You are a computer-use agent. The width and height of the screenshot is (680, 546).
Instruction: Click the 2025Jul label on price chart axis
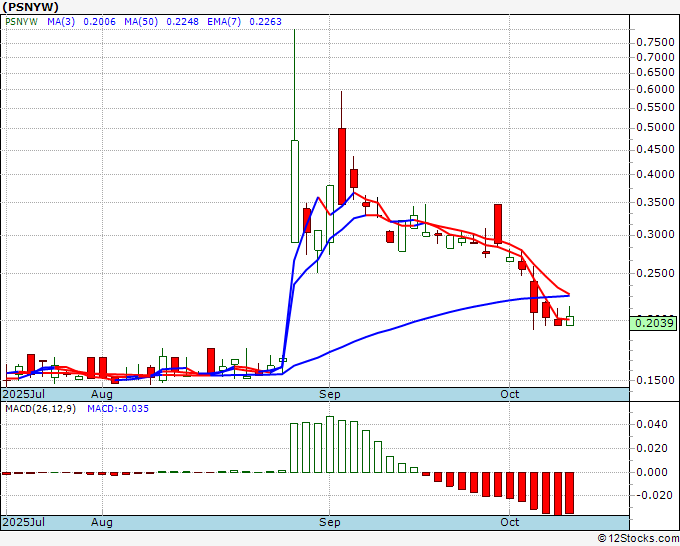24,394
